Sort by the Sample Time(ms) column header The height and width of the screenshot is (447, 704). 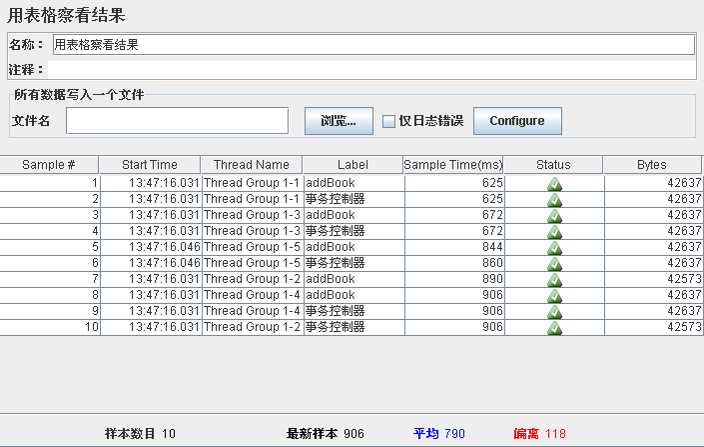[x=453, y=165]
